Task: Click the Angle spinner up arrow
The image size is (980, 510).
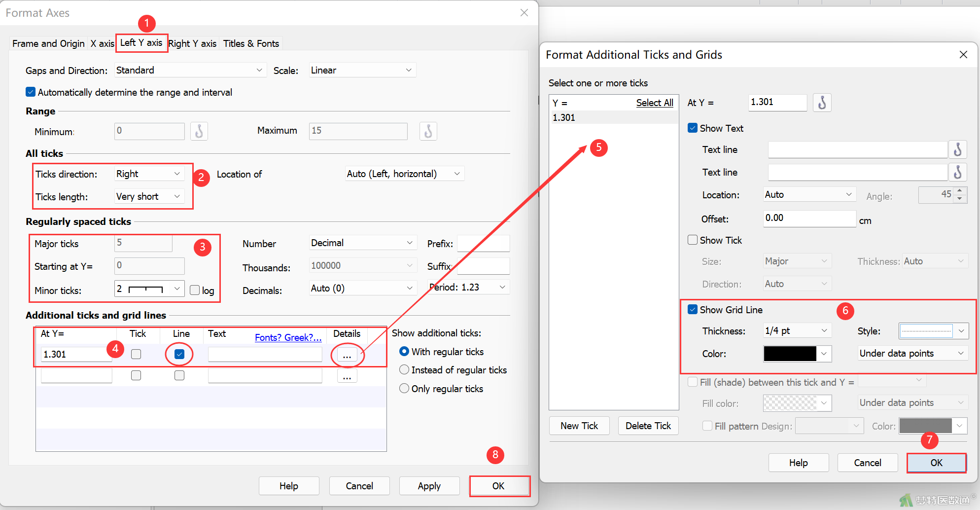Action: point(959,191)
